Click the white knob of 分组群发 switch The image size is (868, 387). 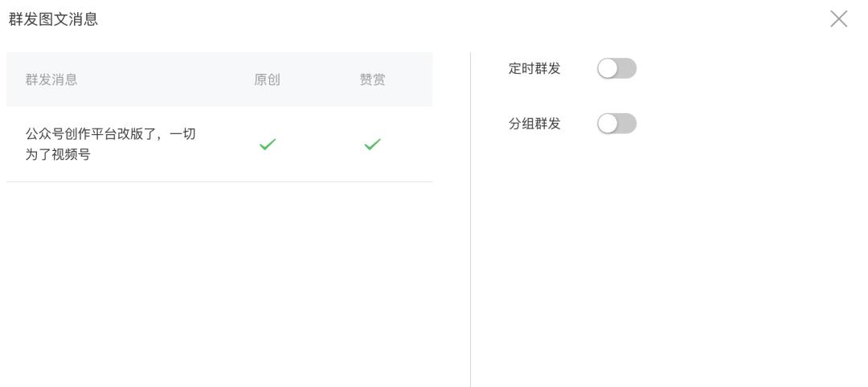(608, 124)
